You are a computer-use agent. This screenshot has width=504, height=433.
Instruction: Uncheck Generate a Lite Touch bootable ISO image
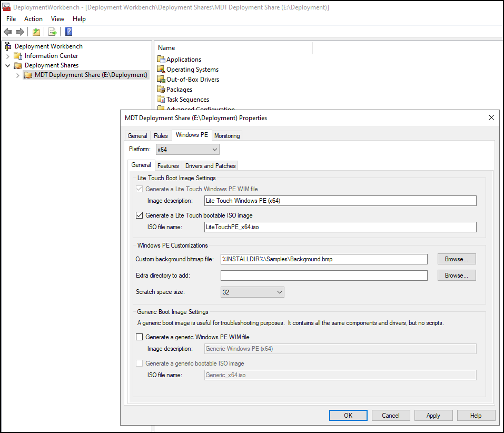(140, 215)
